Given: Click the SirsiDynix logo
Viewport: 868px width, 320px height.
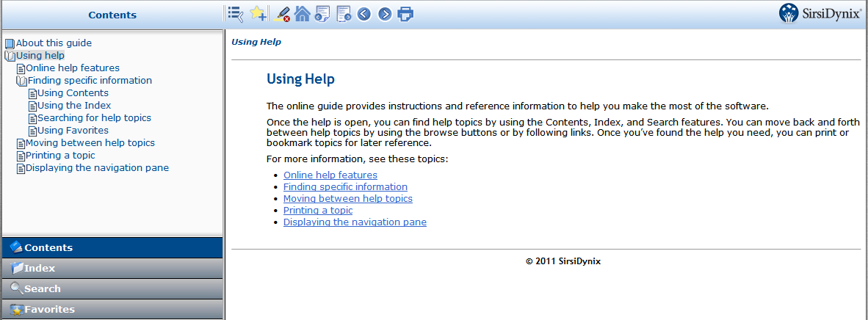Looking at the screenshot, I should [820, 14].
